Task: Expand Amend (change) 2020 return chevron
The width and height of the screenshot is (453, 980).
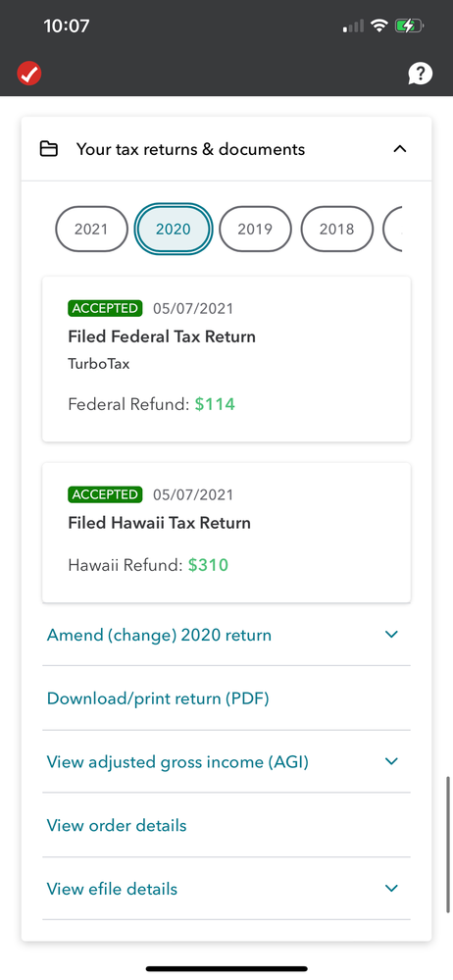Action: pos(392,635)
